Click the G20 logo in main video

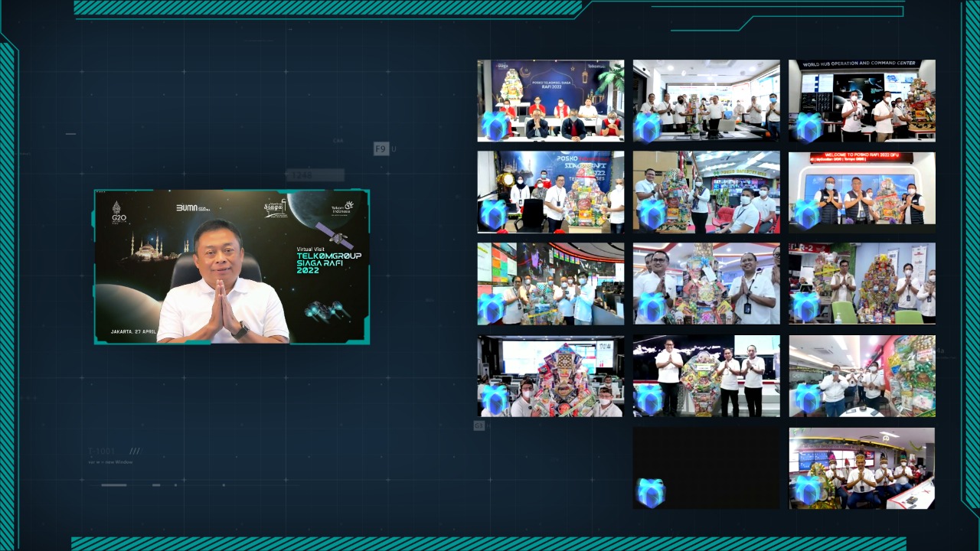[118, 214]
